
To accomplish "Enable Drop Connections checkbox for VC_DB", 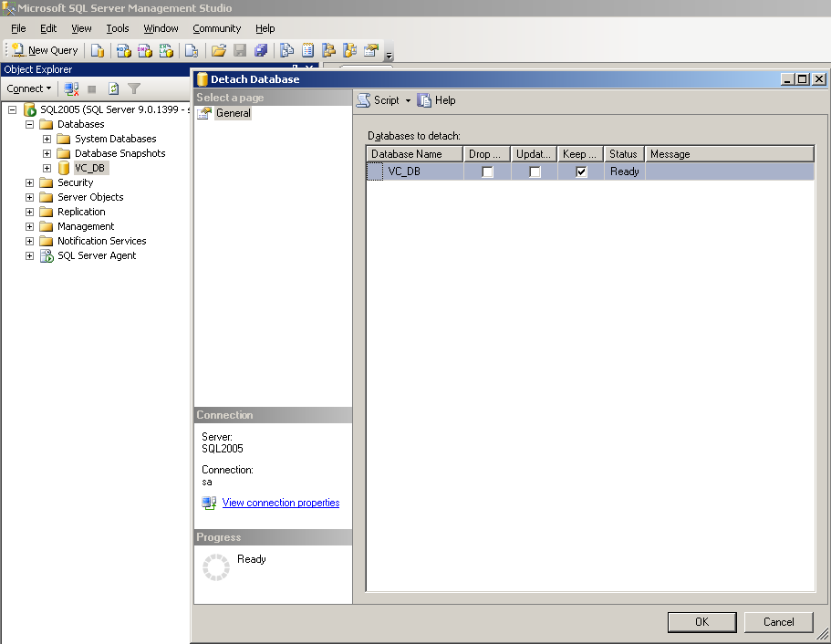I will tap(487, 171).
